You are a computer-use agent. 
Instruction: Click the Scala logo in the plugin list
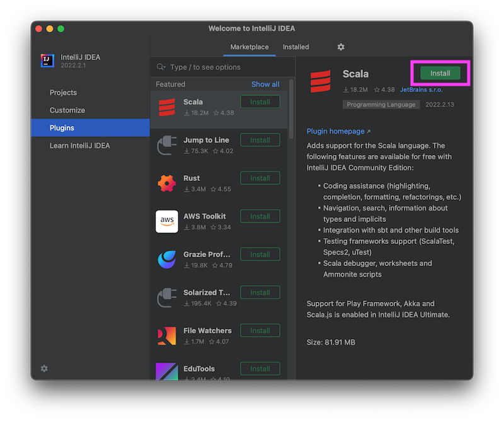pyautogui.click(x=167, y=107)
